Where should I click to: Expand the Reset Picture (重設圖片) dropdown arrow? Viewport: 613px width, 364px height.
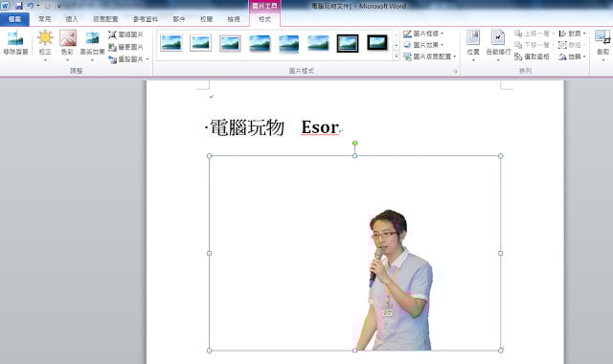point(148,59)
